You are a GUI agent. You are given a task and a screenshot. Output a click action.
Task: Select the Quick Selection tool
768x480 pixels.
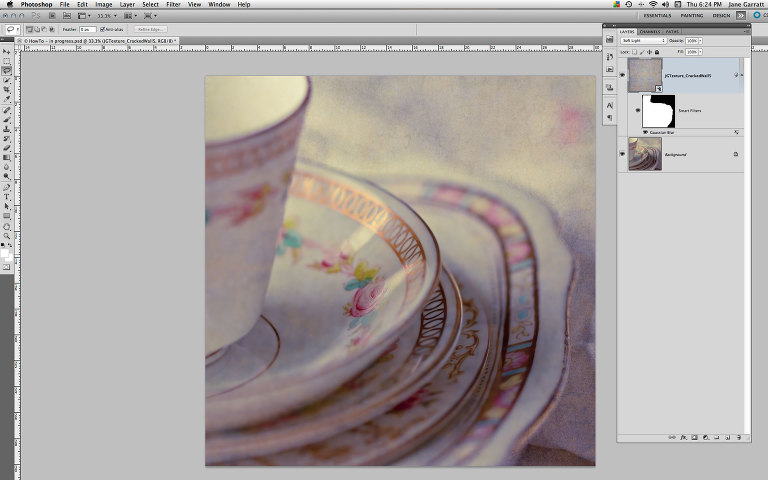7,80
